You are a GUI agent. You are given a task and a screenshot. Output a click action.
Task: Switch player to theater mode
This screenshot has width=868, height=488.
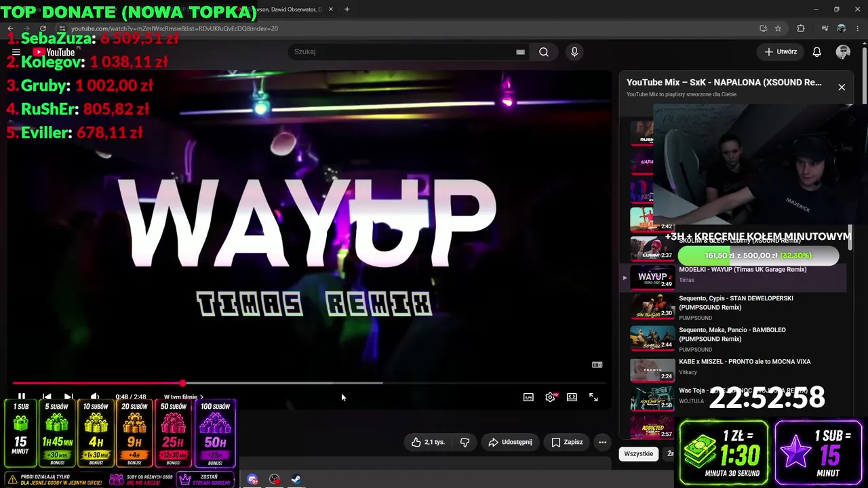(572, 397)
